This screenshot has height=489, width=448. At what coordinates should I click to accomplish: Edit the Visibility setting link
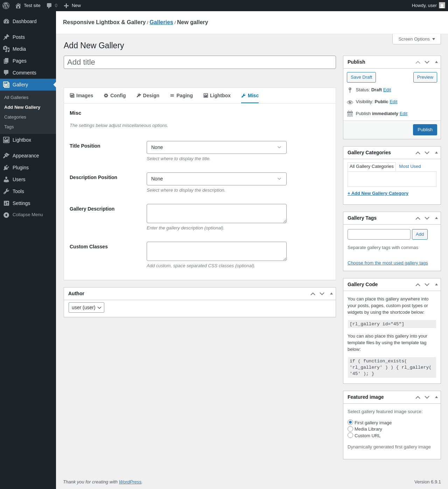click(x=393, y=102)
